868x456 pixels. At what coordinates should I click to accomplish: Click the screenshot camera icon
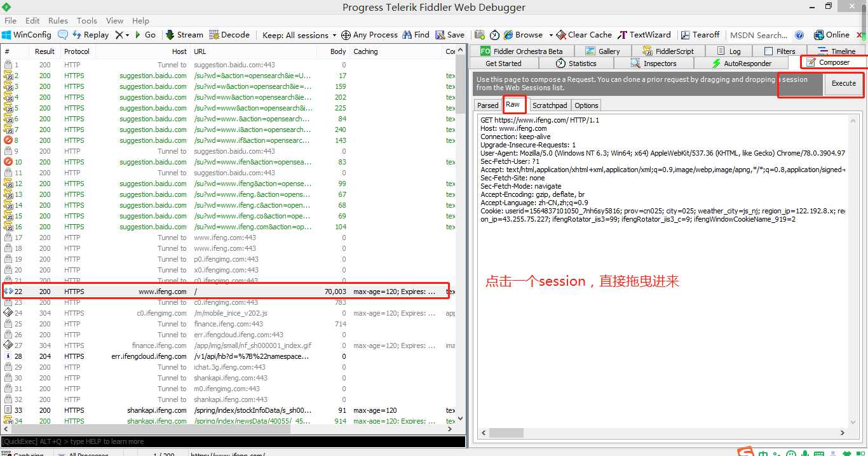480,35
